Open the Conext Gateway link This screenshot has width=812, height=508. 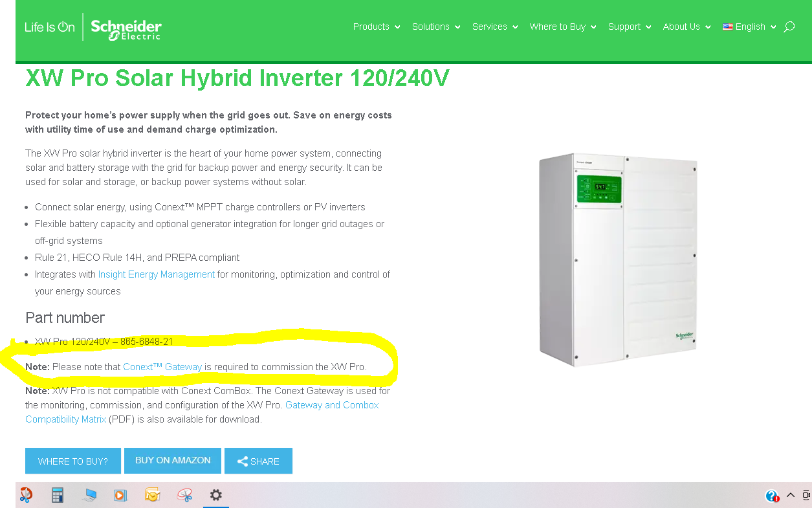[x=162, y=367]
